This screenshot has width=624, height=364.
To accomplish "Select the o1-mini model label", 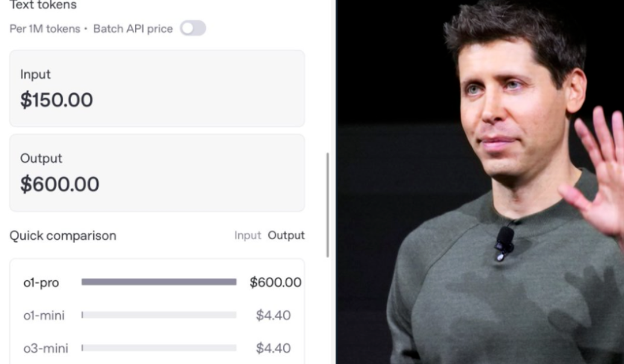I will pos(43,315).
